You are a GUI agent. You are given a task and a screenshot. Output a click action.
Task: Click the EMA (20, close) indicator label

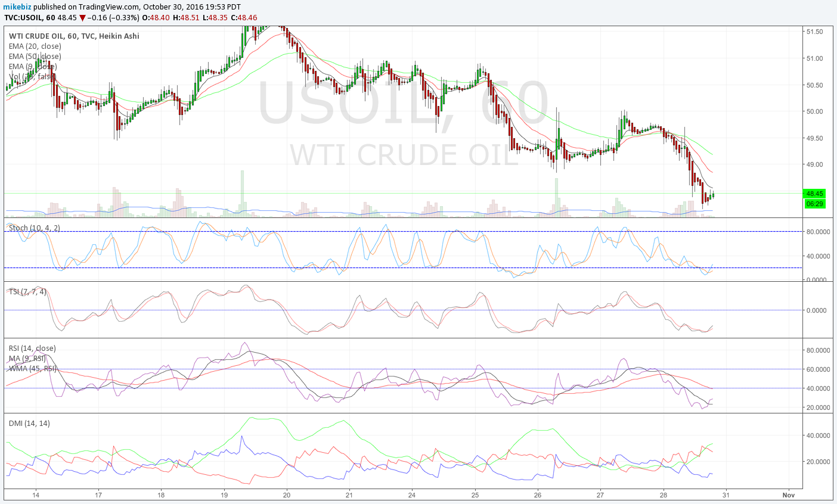click(35, 46)
